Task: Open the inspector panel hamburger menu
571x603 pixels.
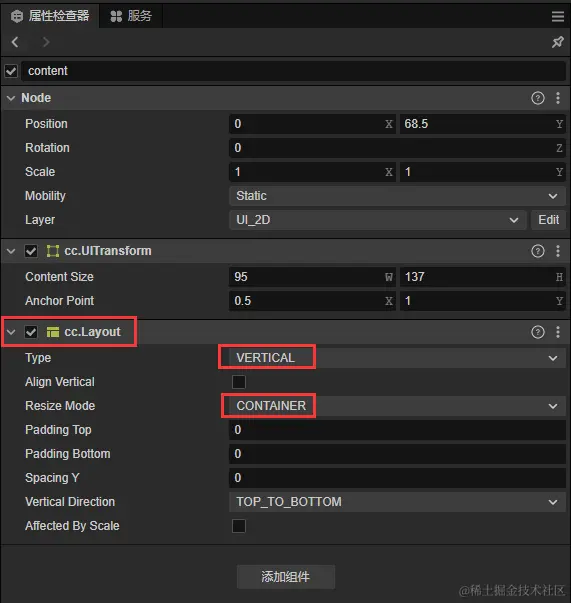Action: [558, 16]
